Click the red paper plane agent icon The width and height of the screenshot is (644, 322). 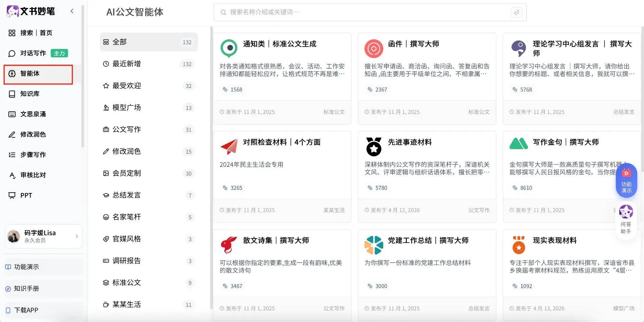(x=229, y=146)
